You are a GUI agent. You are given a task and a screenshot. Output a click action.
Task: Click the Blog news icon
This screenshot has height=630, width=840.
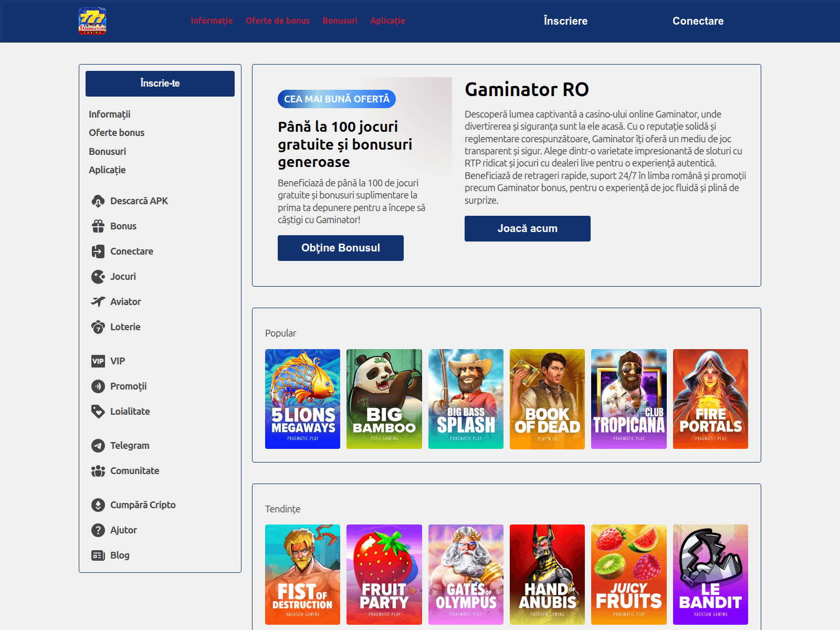coord(98,555)
